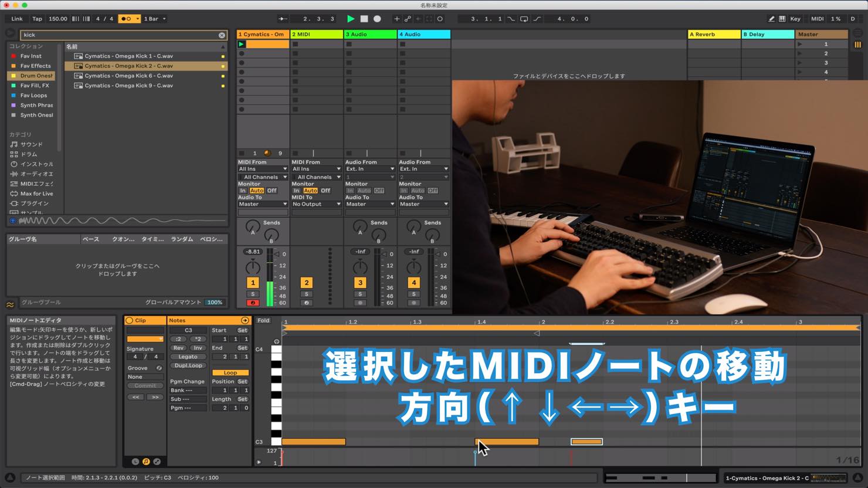Toggle the arrangement Loop switch icon
868x488 pixels.
(524, 19)
